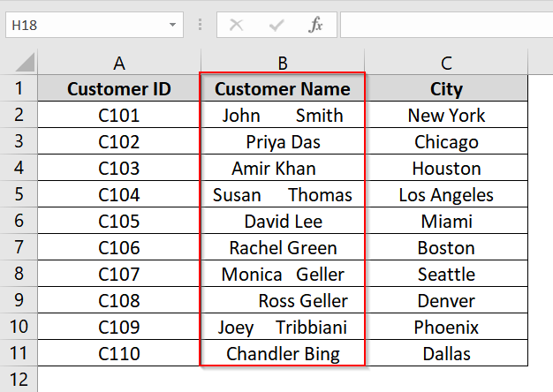
Task: Select column C header
Action: [x=446, y=63]
